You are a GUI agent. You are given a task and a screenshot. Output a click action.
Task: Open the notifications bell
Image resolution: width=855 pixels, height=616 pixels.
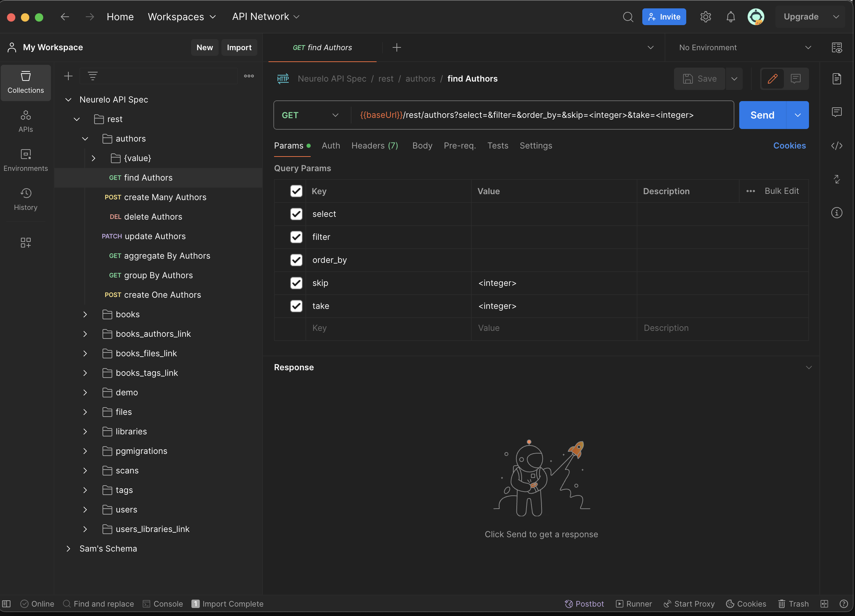(x=731, y=17)
